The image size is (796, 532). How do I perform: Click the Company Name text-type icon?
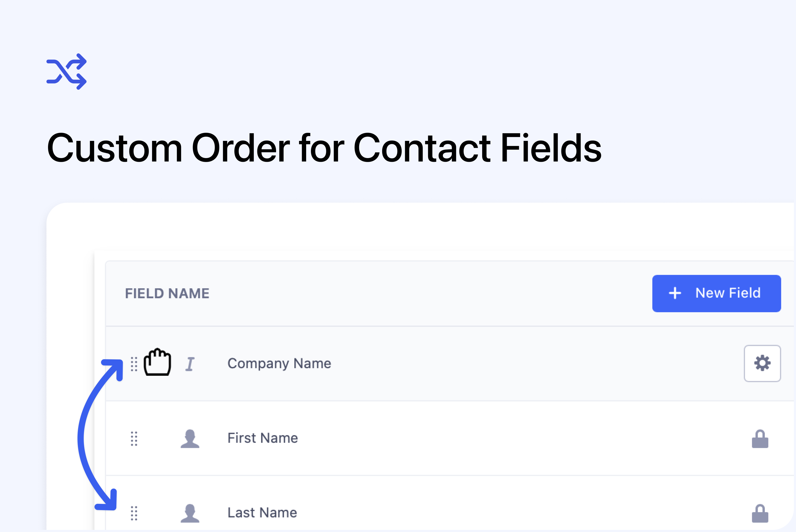pos(190,364)
